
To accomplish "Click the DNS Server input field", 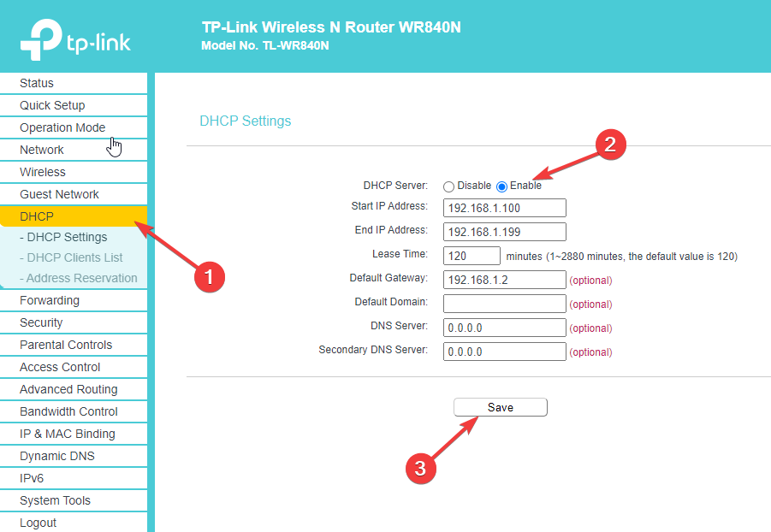I will pos(505,328).
